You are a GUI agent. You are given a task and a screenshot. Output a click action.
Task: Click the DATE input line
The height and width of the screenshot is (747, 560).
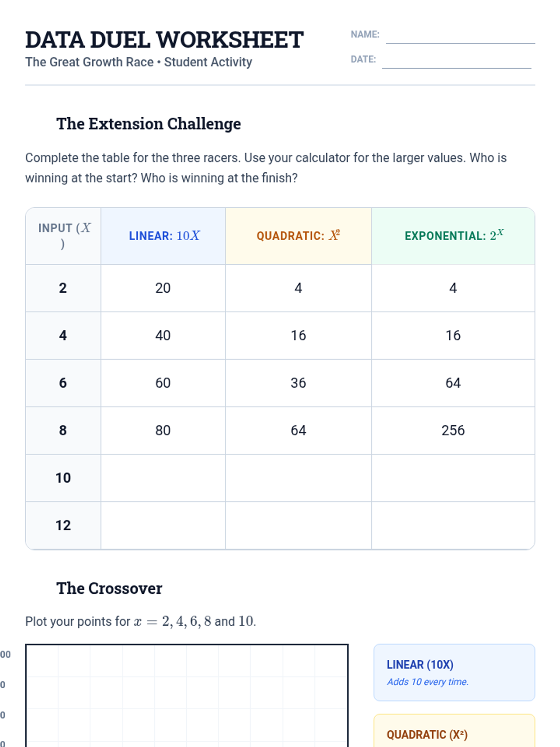[456, 61]
